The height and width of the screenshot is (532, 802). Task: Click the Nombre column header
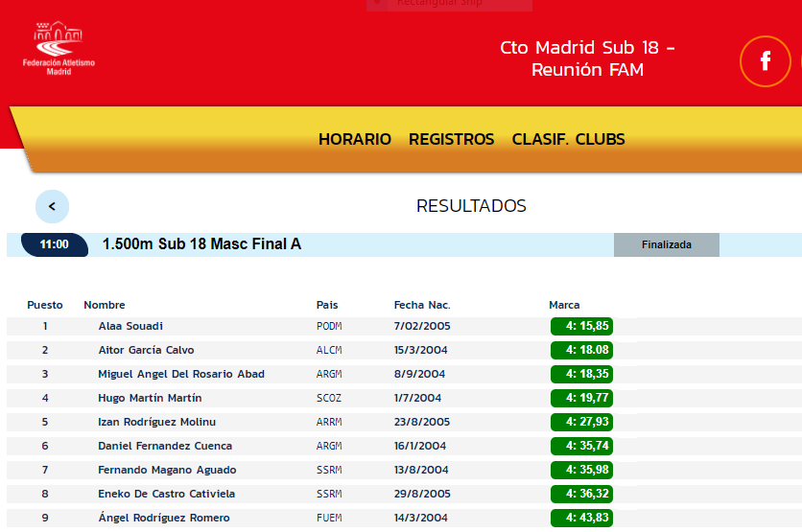105,305
